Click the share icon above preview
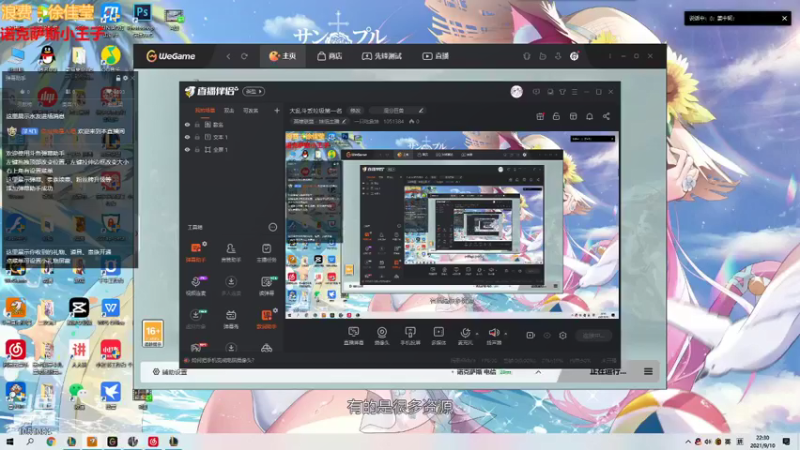The image size is (800, 450). click(606, 116)
